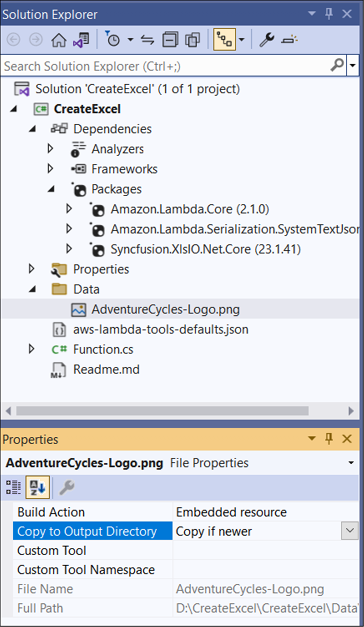Viewport: 364px width, 627px height.
Task: Click the Collapse All icon
Action: tap(170, 40)
